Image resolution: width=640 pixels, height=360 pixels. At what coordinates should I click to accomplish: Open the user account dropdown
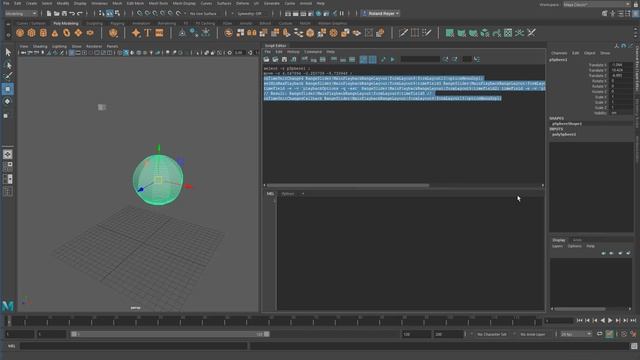[x=381, y=13]
